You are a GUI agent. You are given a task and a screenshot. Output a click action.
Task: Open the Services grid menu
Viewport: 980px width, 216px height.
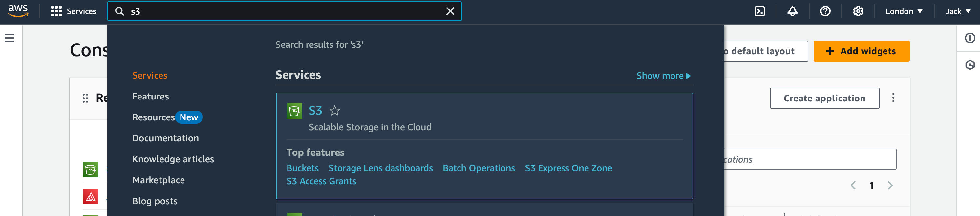(74, 11)
